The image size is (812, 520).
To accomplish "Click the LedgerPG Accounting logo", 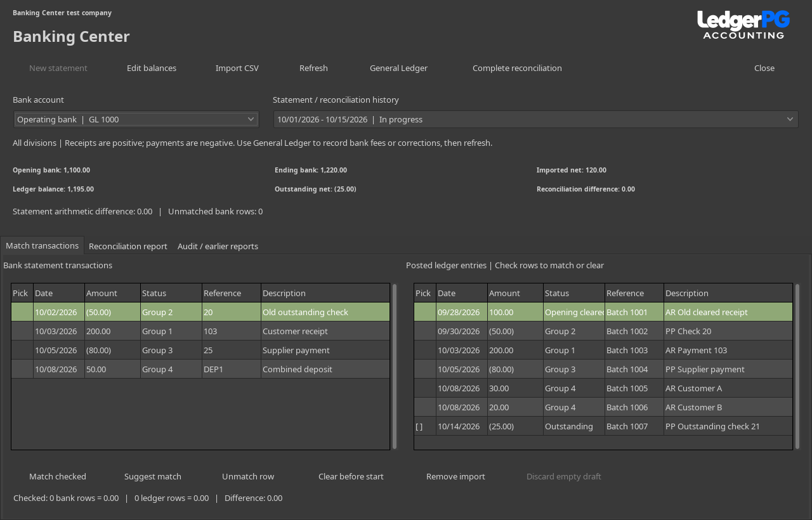I will pos(743,25).
